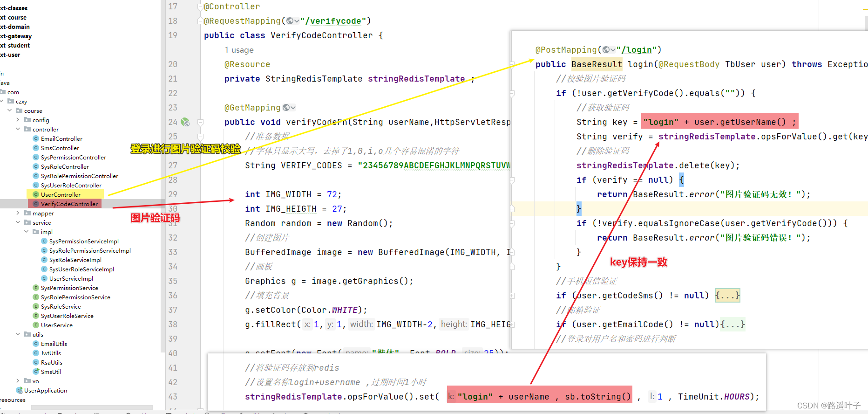Open URL dropdown arrow in @PostMapping
Screen dimensions: 868x414
coord(613,50)
